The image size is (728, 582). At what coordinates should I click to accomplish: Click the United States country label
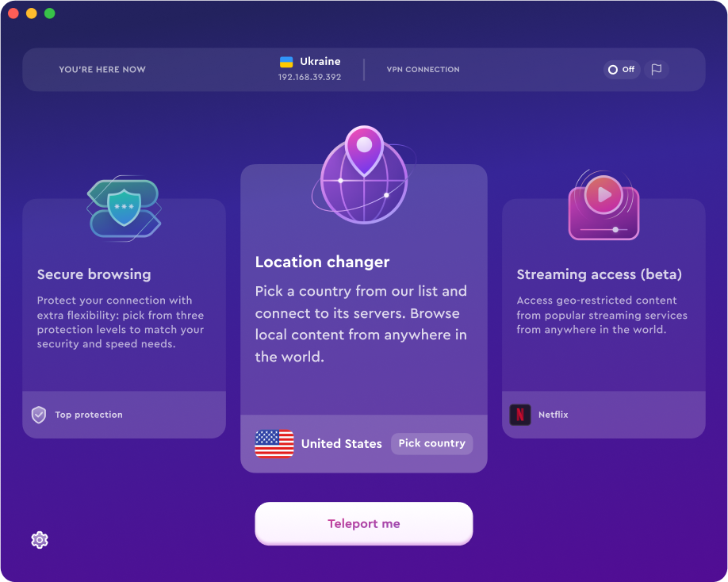(341, 444)
